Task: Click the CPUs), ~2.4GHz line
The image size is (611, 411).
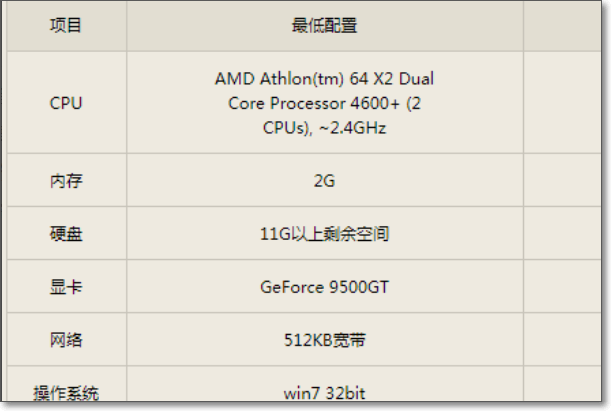Action: coord(324,128)
